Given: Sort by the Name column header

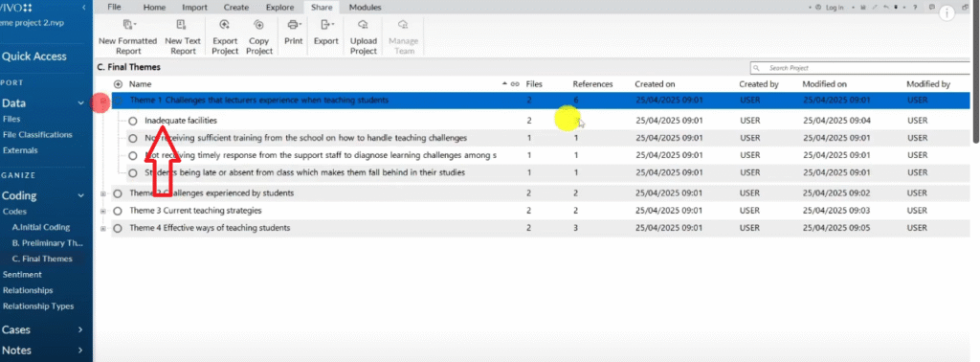Looking at the screenshot, I should click(140, 83).
